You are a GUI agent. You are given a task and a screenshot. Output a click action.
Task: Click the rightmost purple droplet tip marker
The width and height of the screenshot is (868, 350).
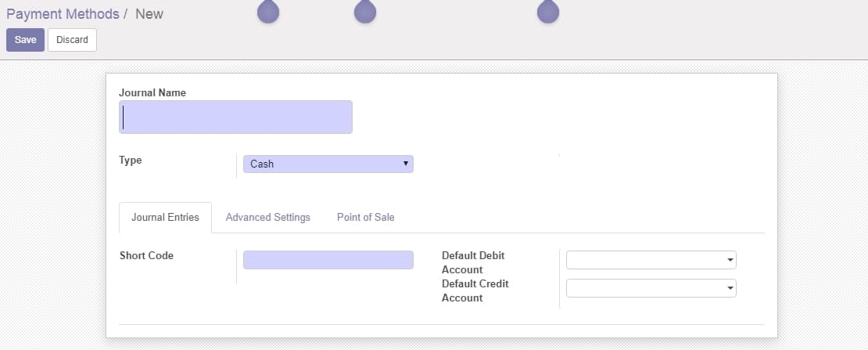click(548, 11)
